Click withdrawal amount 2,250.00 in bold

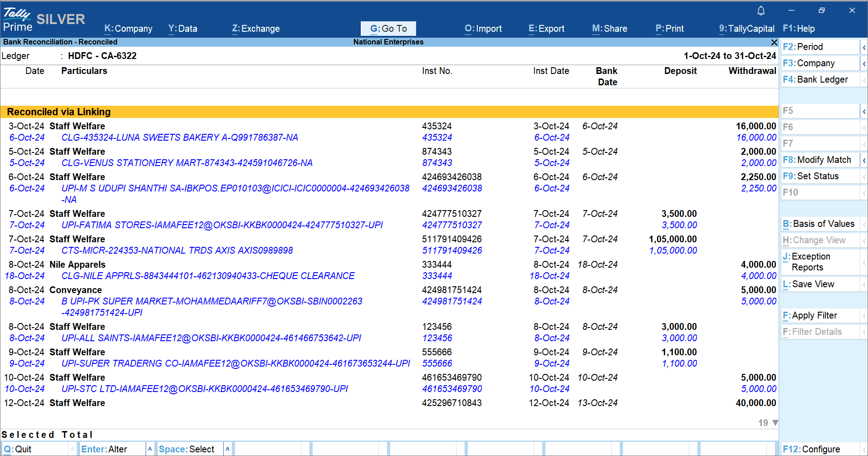(x=759, y=177)
